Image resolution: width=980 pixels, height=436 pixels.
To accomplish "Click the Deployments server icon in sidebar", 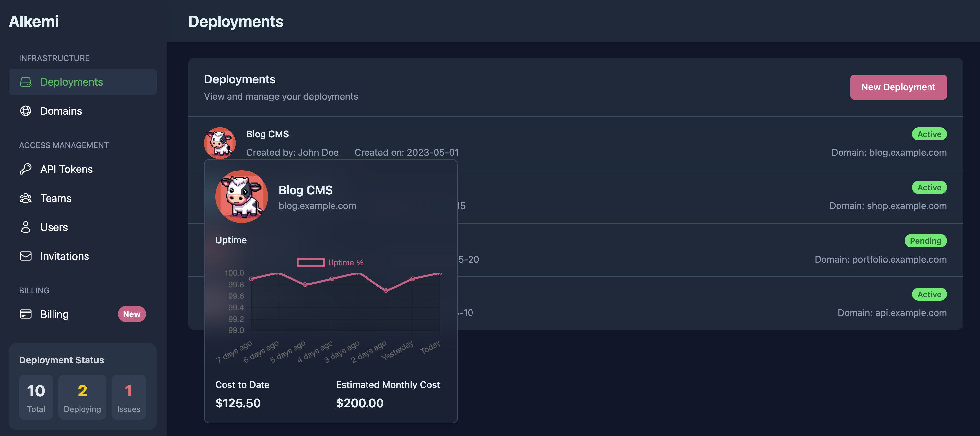I will tap(25, 82).
